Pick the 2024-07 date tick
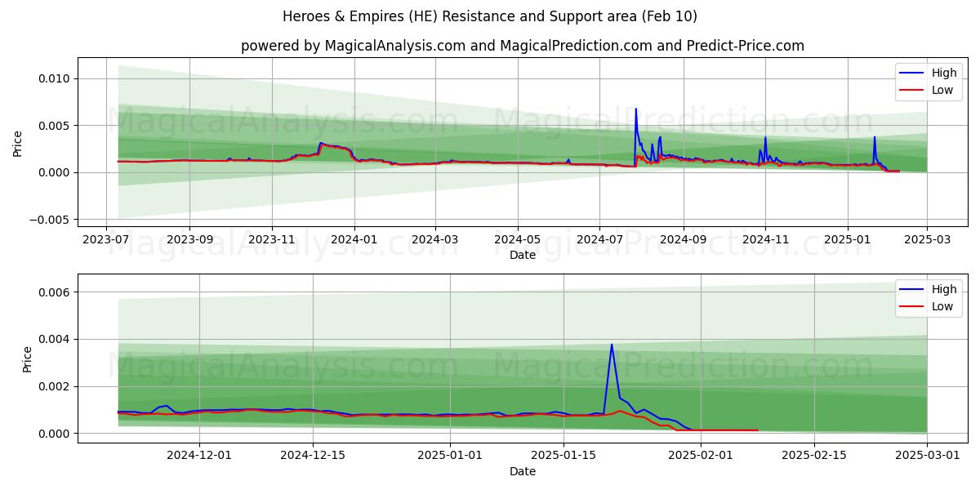This screenshot has height=490, width=980. (600, 239)
